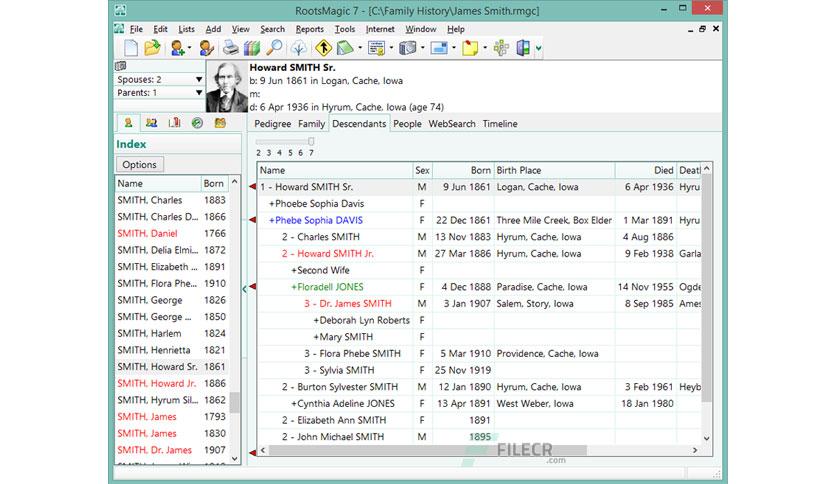Click the camera Media Gallery icon
The height and width of the screenshot is (484, 836).
pos(408,48)
